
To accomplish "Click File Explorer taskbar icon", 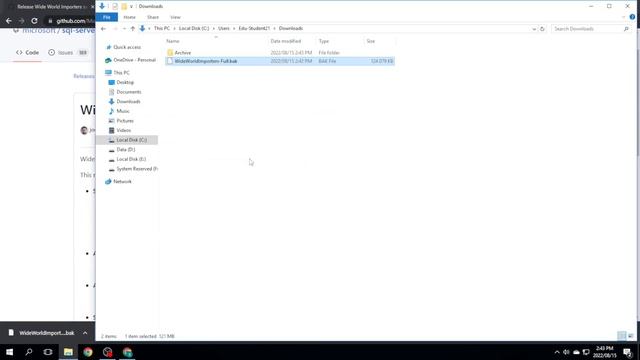I will 68,352.
